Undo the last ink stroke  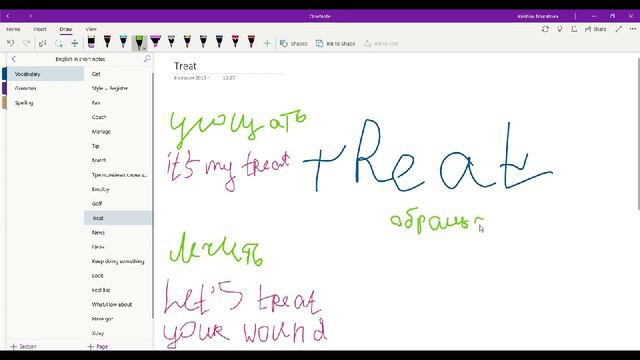click(x=11, y=43)
